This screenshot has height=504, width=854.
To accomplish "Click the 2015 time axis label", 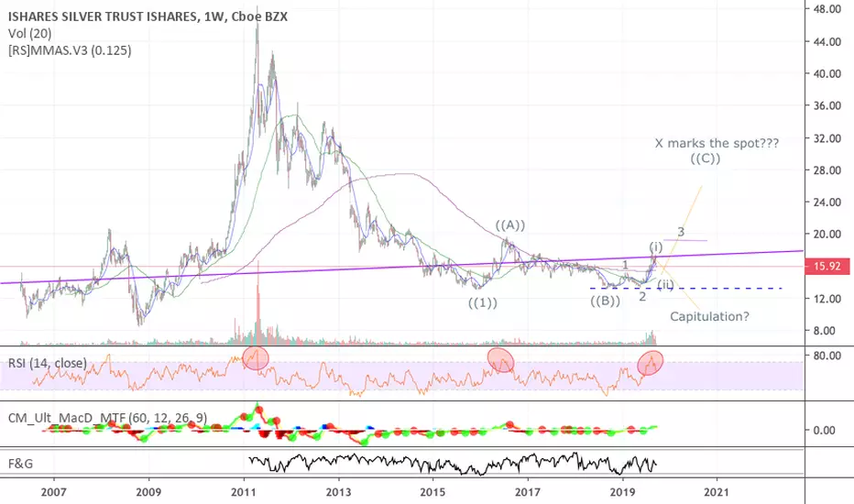I will (432, 493).
